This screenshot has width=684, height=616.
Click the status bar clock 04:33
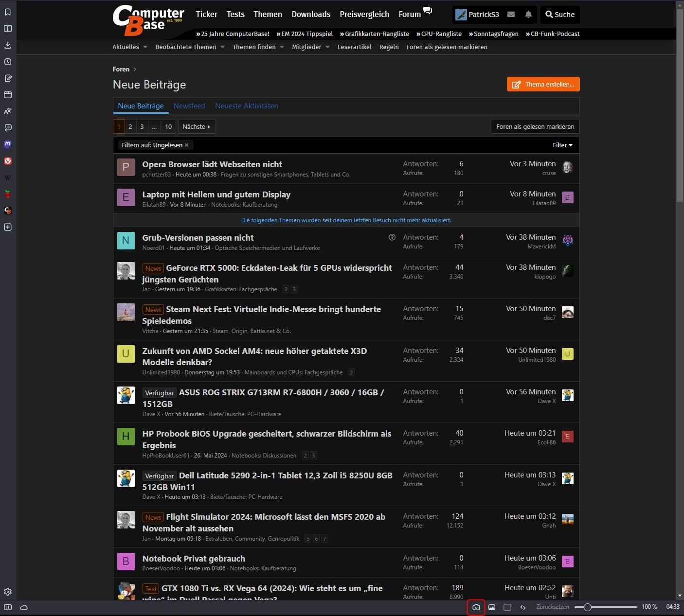pos(673,607)
